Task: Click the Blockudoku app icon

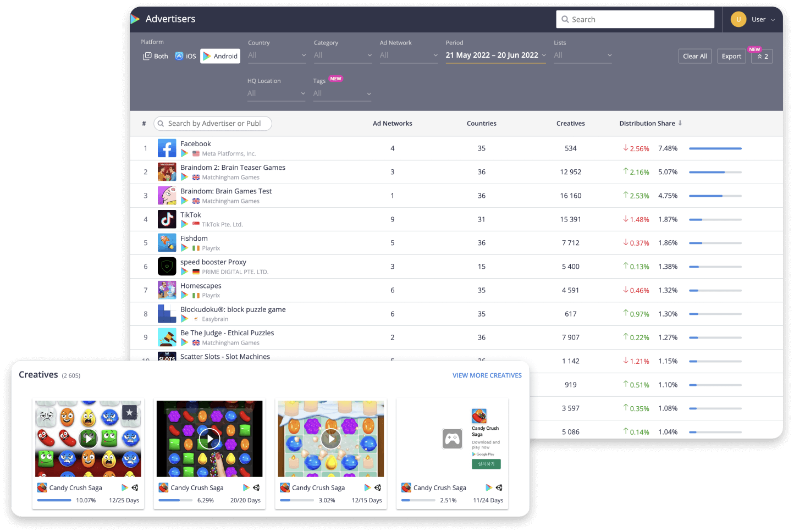Action: point(167,314)
